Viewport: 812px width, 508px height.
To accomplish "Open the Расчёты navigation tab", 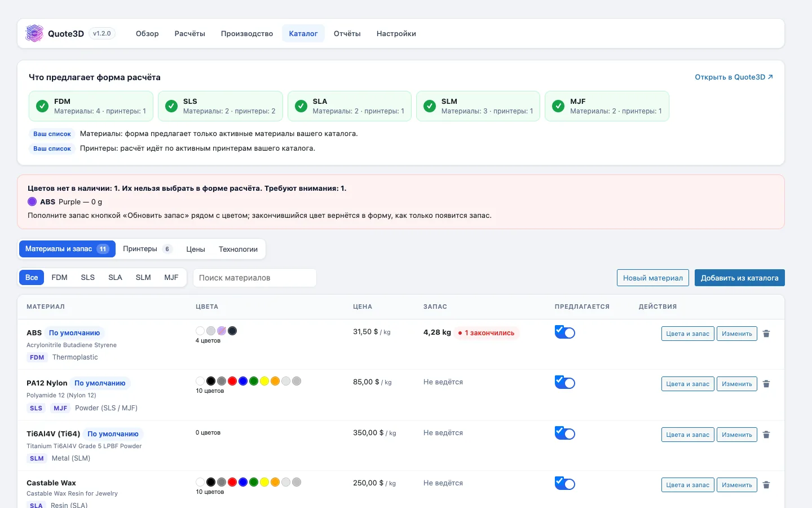I will pyautogui.click(x=190, y=33).
